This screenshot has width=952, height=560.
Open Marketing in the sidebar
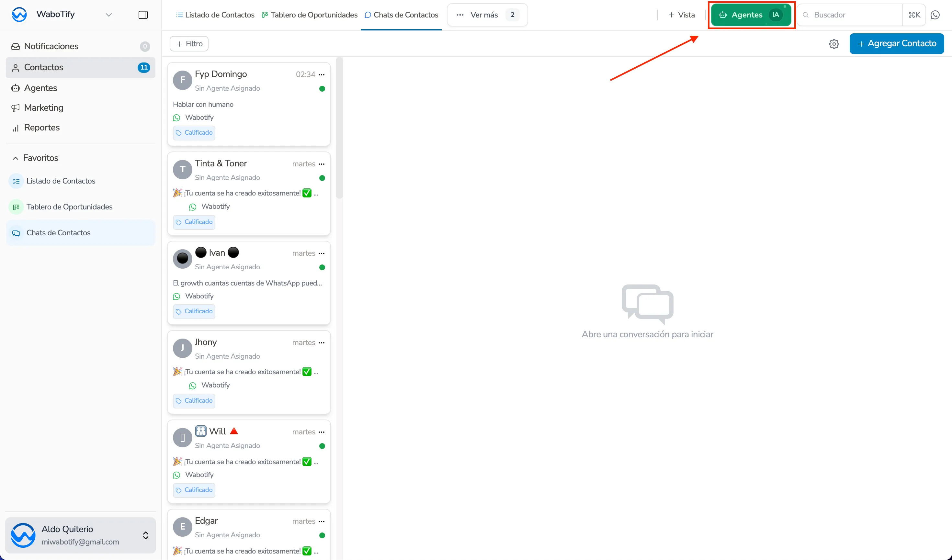tap(43, 107)
